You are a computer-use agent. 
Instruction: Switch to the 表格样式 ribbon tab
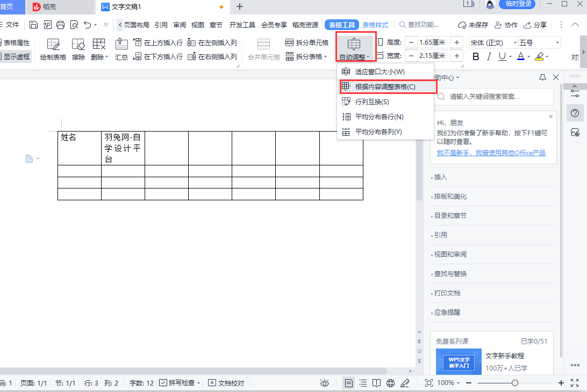click(375, 25)
